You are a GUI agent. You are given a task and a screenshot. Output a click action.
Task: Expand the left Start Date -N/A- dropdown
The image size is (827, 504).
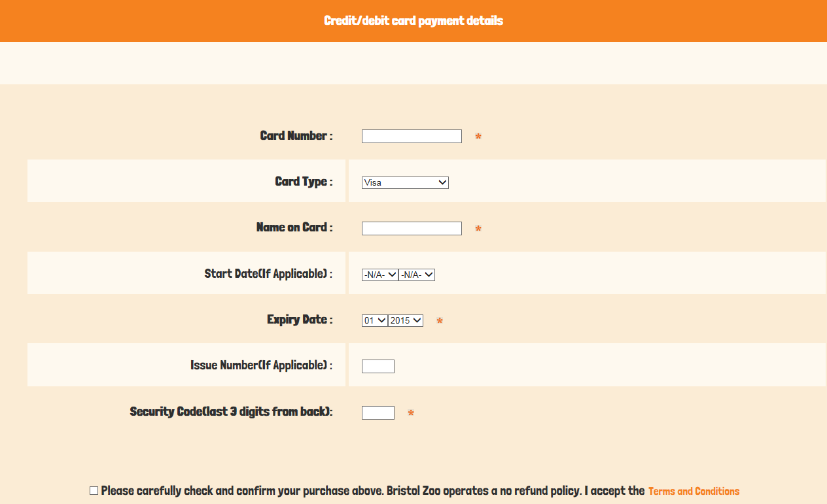379,275
